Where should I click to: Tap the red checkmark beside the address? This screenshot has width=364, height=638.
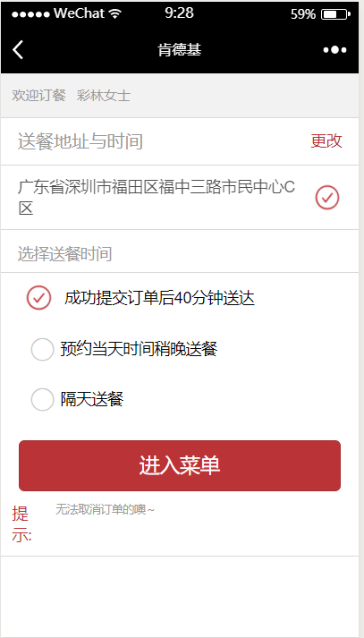coord(327,198)
